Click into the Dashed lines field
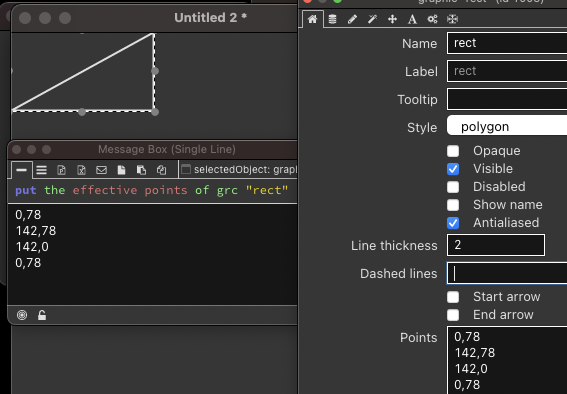This screenshot has width=567, height=394. click(507, 273)
